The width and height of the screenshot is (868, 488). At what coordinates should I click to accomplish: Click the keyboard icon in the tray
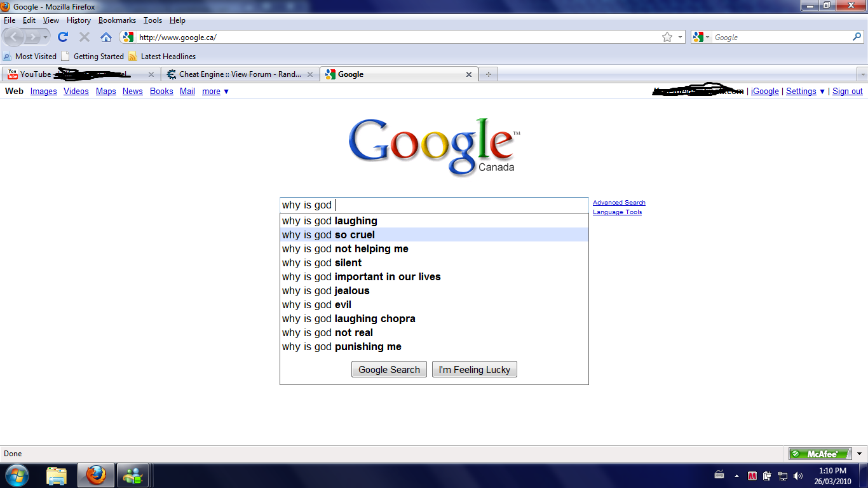click(719, 475)
